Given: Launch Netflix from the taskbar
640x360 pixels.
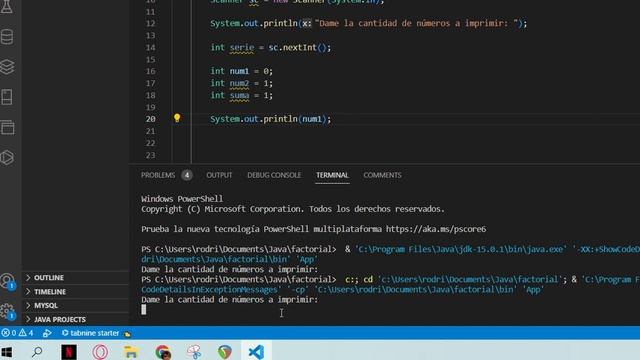Looking at the screenshot, I should pos(69,352).
